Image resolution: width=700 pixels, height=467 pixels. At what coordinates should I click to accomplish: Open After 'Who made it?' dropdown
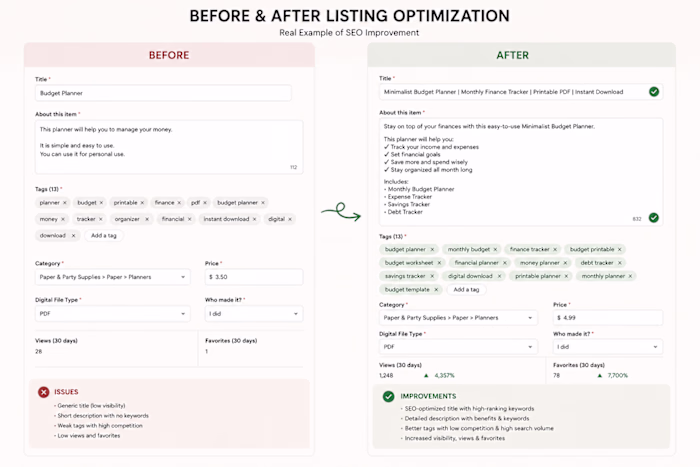[x=608, y=346]
